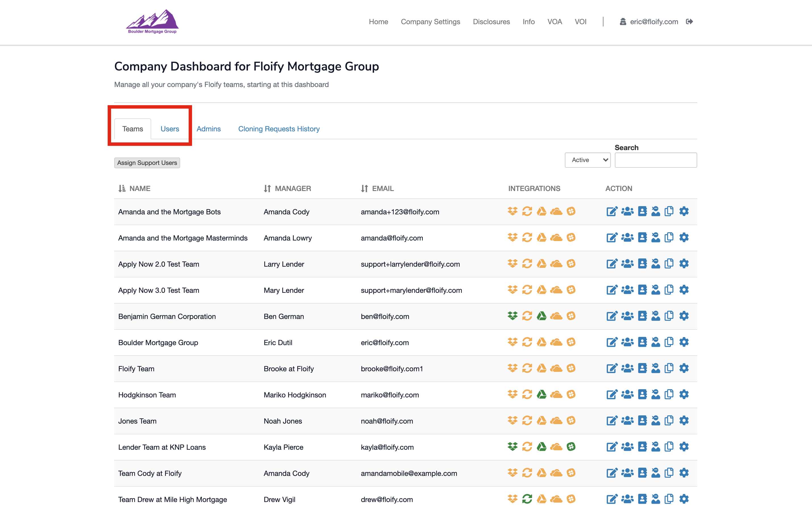Open the Active status filter dropdown
The height and width of the screenshot is (506, 812).
[588, 160]
